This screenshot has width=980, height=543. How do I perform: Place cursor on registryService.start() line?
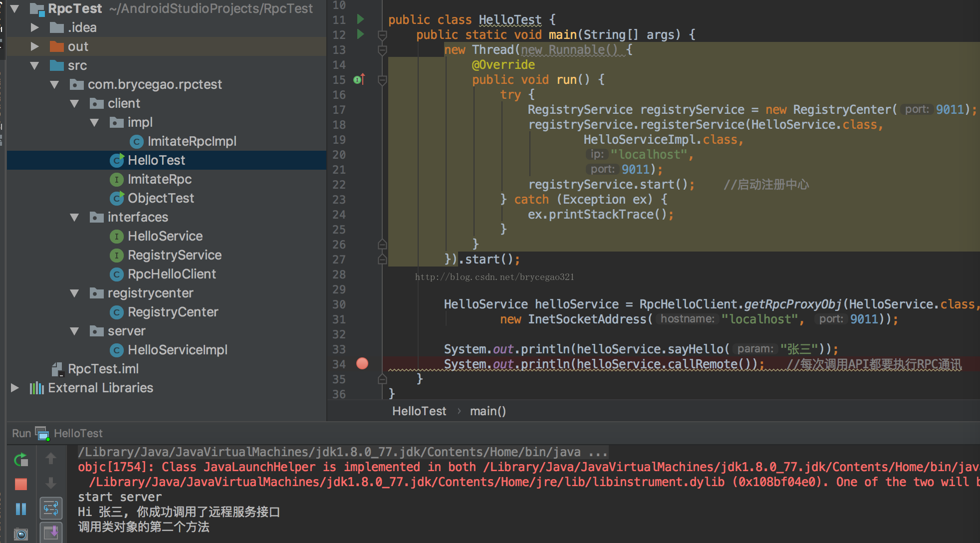pos(611,185)
